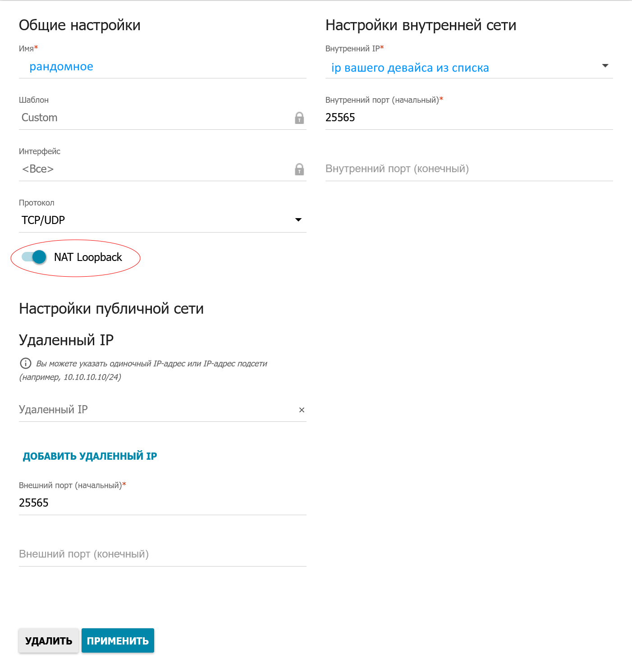Image resolution: width=632 pixels, height=672 pixels.
Task: Select the ip вашего девайса из списка text
Action: pos(410,68)
